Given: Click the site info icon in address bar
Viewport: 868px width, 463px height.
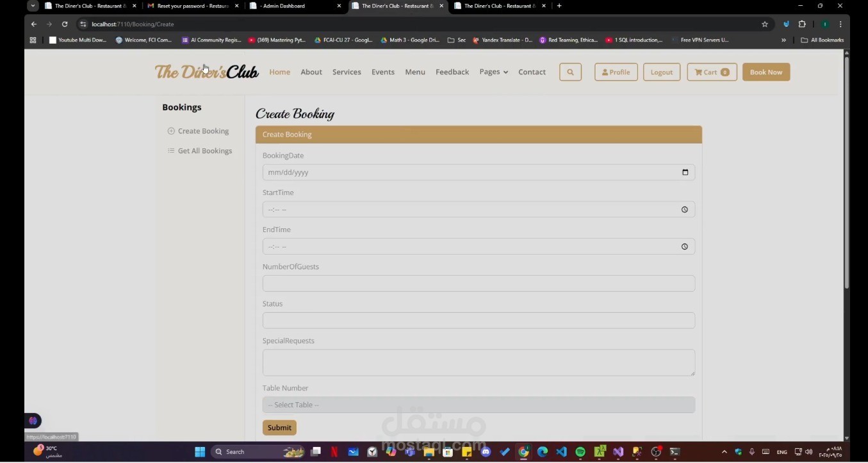Looking at the screenshot, I should click(x=83, y=24).
